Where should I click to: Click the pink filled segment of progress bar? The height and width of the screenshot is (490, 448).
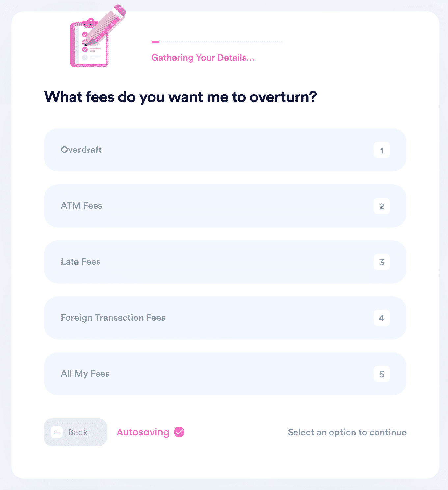(x=155, y=42)
